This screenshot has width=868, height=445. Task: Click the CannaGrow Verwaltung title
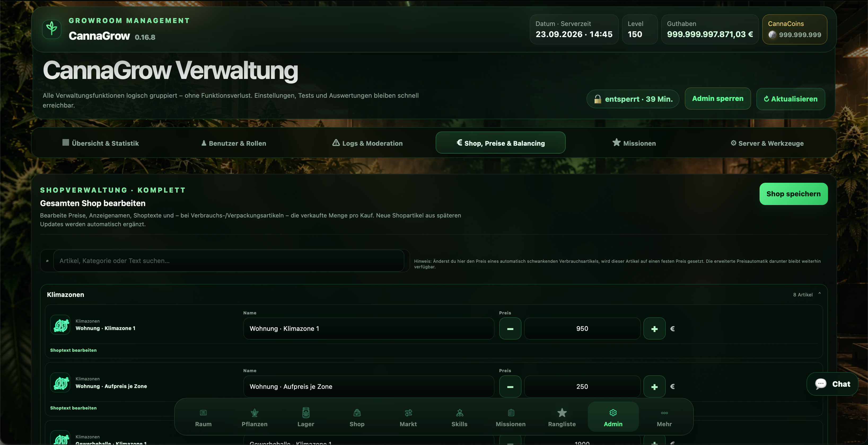pos(170,70)
